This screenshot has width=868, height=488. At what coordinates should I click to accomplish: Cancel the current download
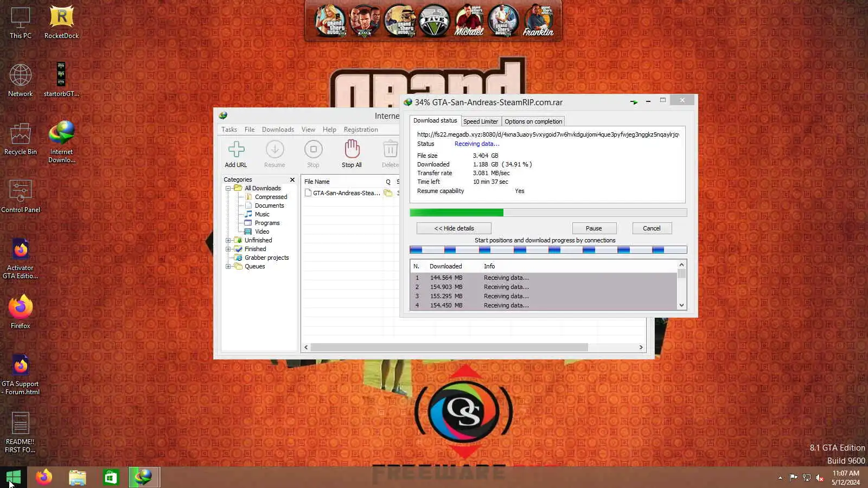pyautogui.click(x=652, y=228)
